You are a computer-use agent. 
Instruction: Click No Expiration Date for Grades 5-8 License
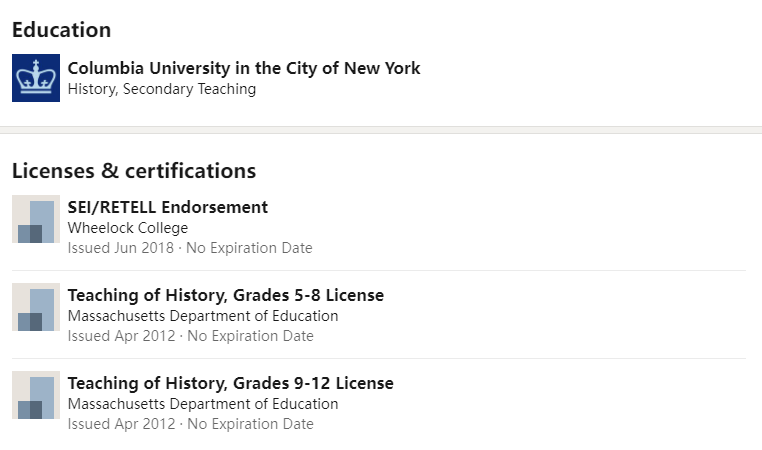click(250, 336)
